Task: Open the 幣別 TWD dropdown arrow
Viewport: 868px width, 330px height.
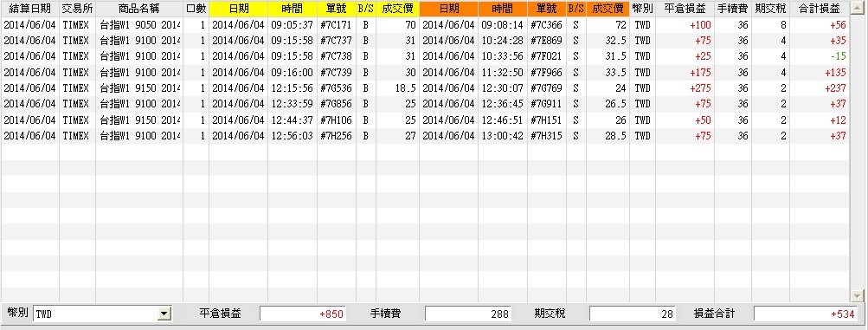Action: (x=164, y=314)
